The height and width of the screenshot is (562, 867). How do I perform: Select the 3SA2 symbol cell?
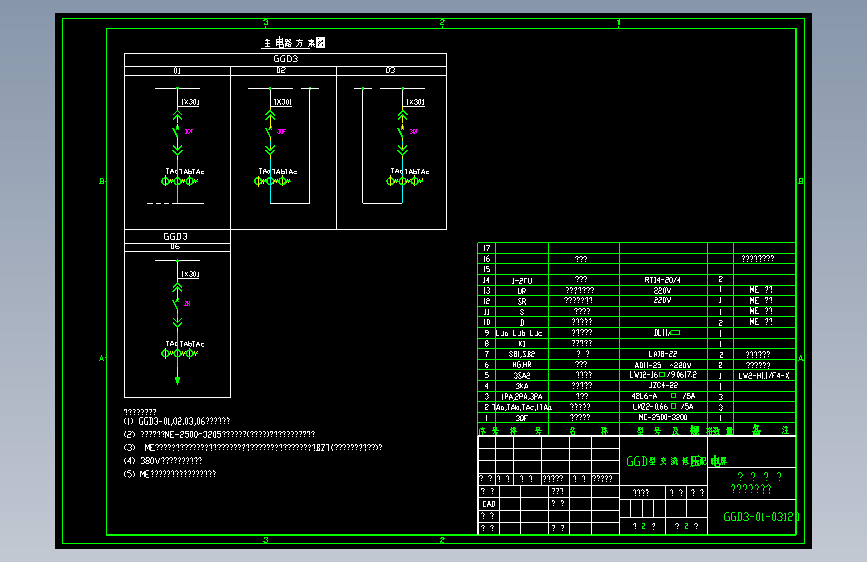(x=521, y=376)
